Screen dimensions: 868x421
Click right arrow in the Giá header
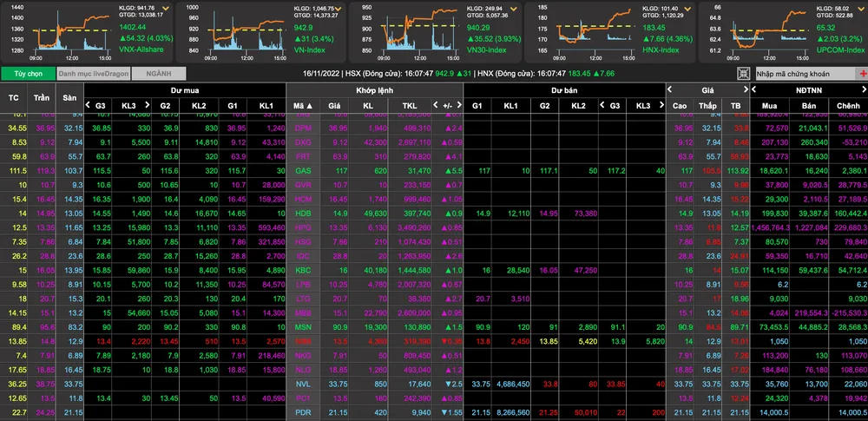tap(746, 90)
